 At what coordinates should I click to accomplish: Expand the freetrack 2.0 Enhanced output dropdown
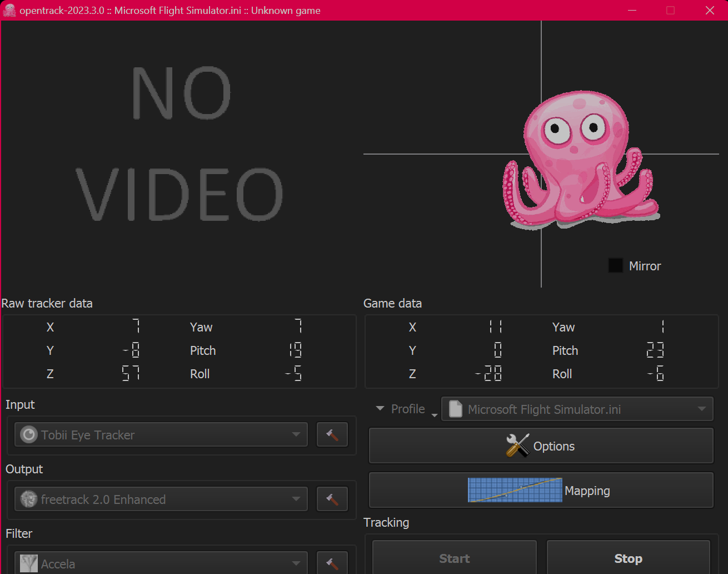point(296,499)
